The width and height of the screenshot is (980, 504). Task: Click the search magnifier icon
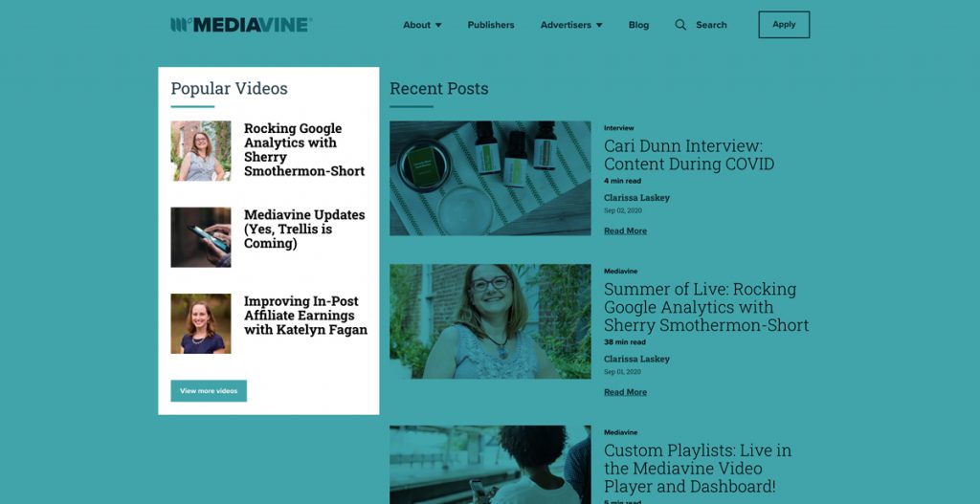(680, 25)
